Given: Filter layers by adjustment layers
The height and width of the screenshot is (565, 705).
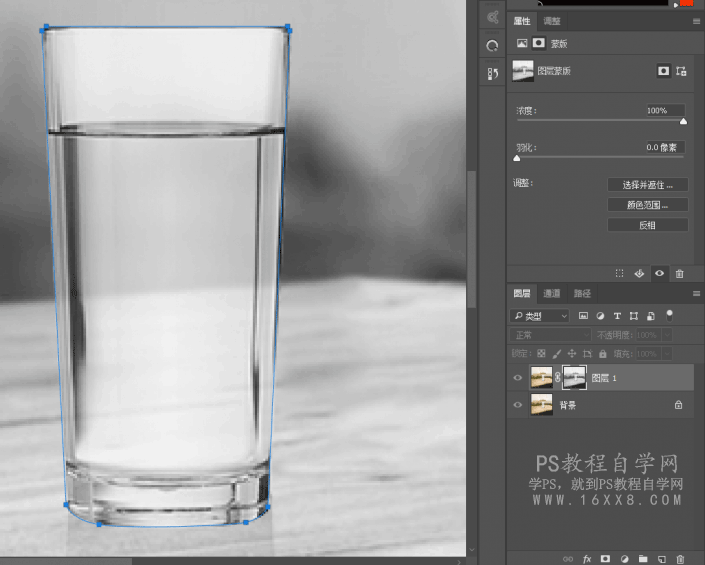Looking at the screenshot, I should click(x=600, y=316).
